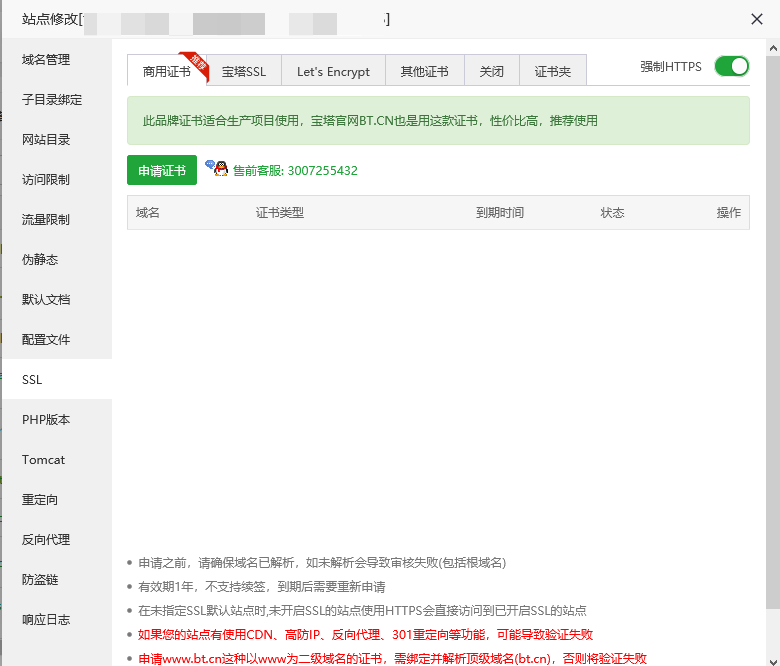Click the 到期时间 column header

pyautogui.click(x=499, y=213)
